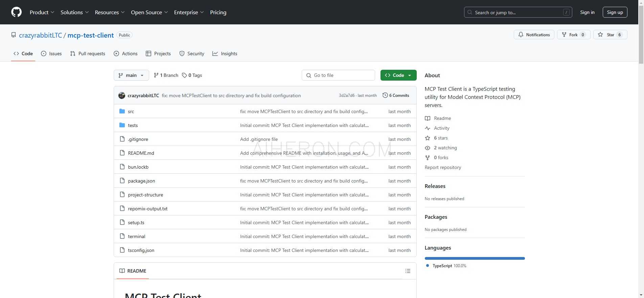Image resolution: width=644 pixels, height=298 pixels.
Task: Click the TypeScript 100.0% language link
Action: (x=446, y=266)
